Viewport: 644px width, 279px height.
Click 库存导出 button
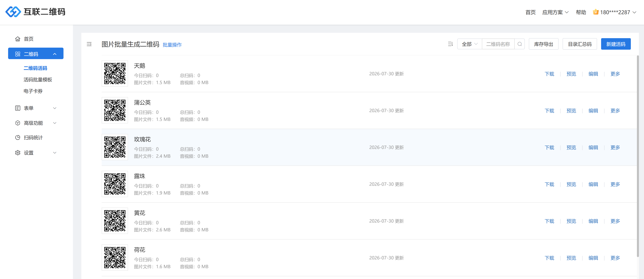click(x=543, y=44)
